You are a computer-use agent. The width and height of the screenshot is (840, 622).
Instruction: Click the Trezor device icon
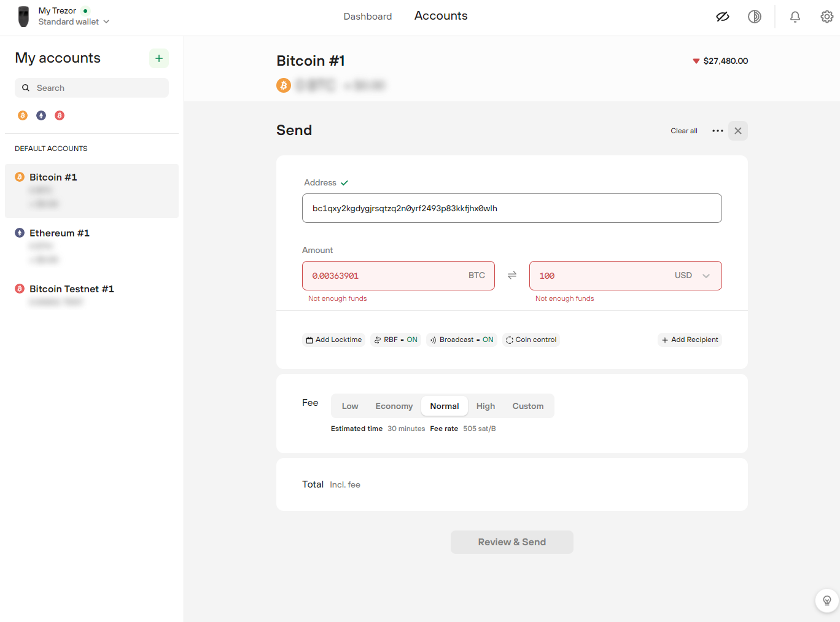pos(23,17)
